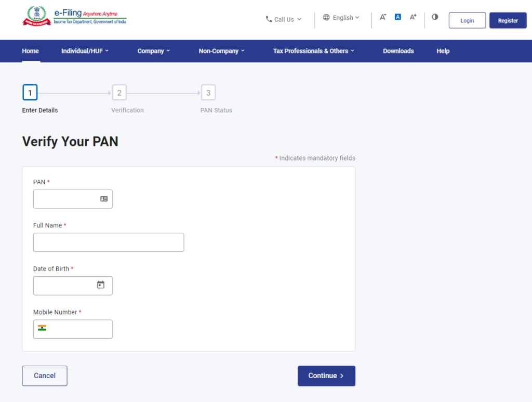Open the Help section from the navigation bar
This screenshot has width=532, height=402.
pos(443,51)
